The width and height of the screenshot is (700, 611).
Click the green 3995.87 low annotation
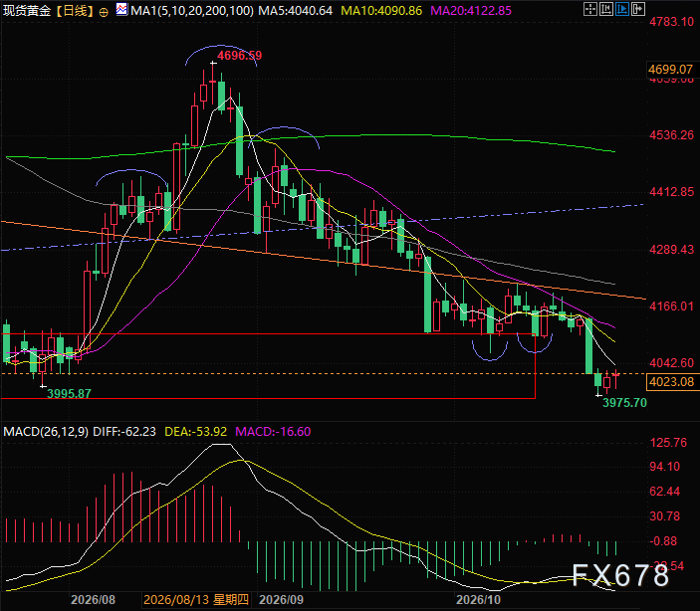[69, 394]
